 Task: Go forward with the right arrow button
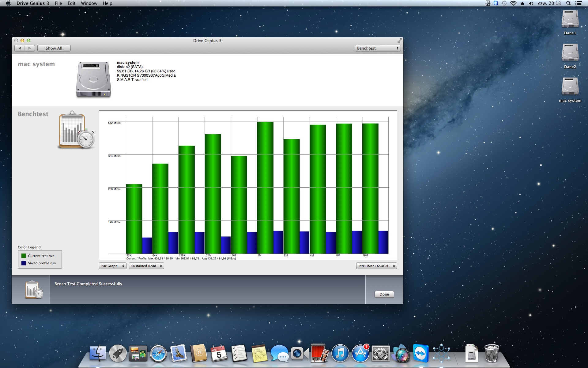(30, 48)
